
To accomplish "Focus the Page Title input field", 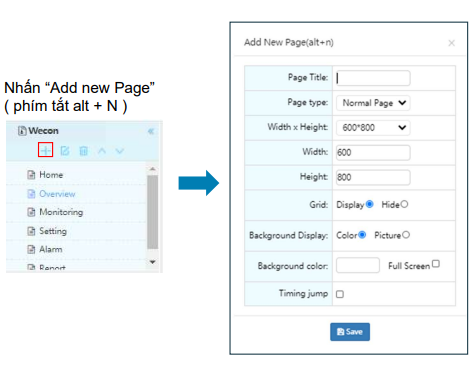I will tap(373, 78).
